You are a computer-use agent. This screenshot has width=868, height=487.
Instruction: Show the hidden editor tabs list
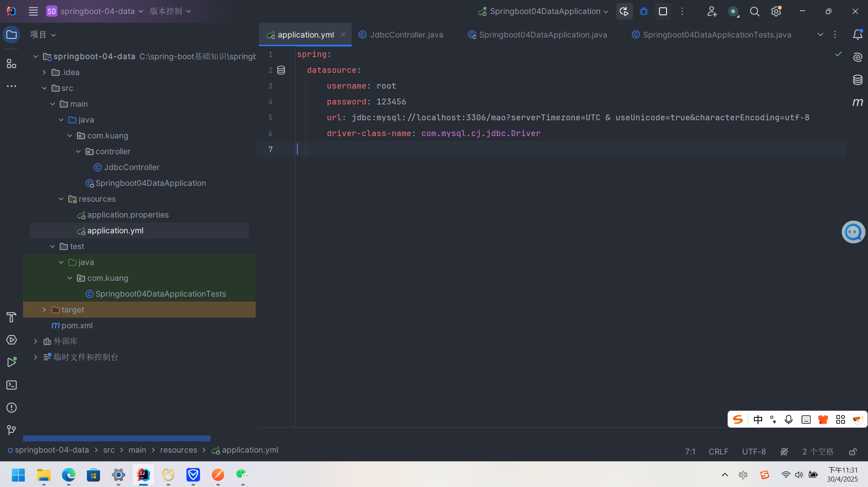[x=820, y=35]
